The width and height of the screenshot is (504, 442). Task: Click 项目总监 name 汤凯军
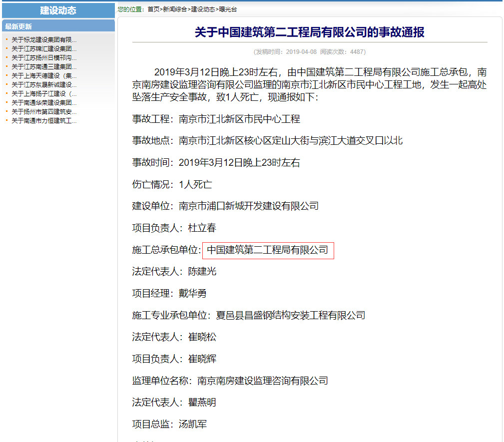(x=193, y=424)
